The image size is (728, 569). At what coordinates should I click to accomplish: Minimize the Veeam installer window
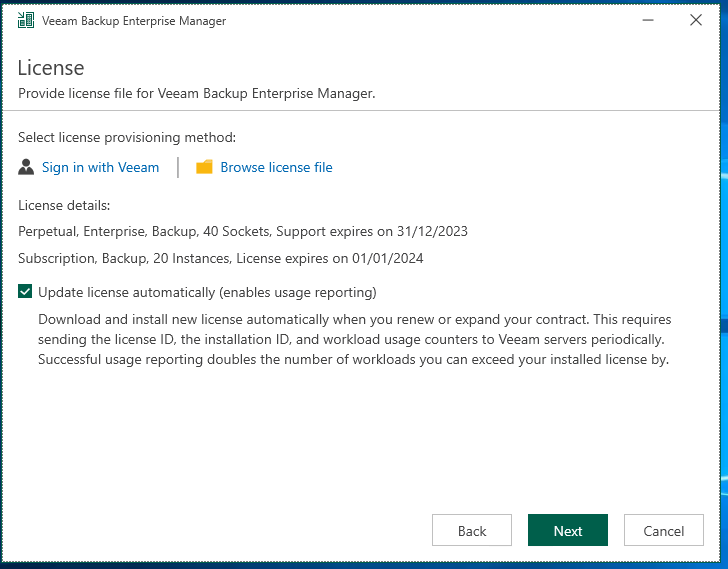click(x=648, y=20)
